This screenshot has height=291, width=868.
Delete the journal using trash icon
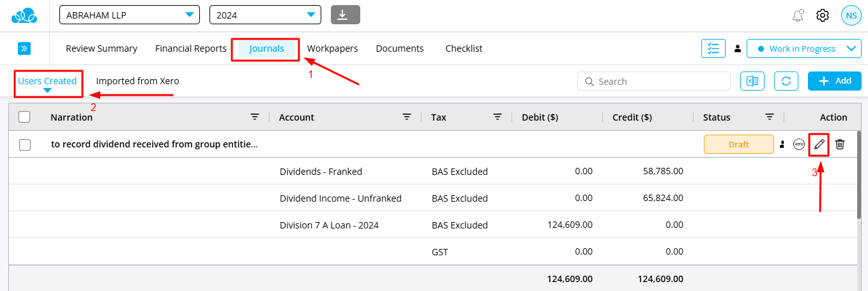[840, 145]
